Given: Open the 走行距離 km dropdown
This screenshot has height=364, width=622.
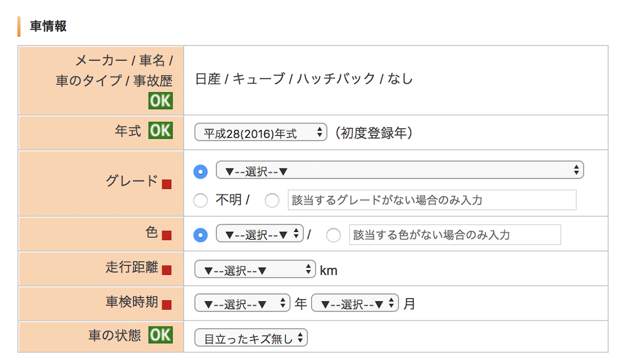Looking at the screenshot, I should 255,270.
